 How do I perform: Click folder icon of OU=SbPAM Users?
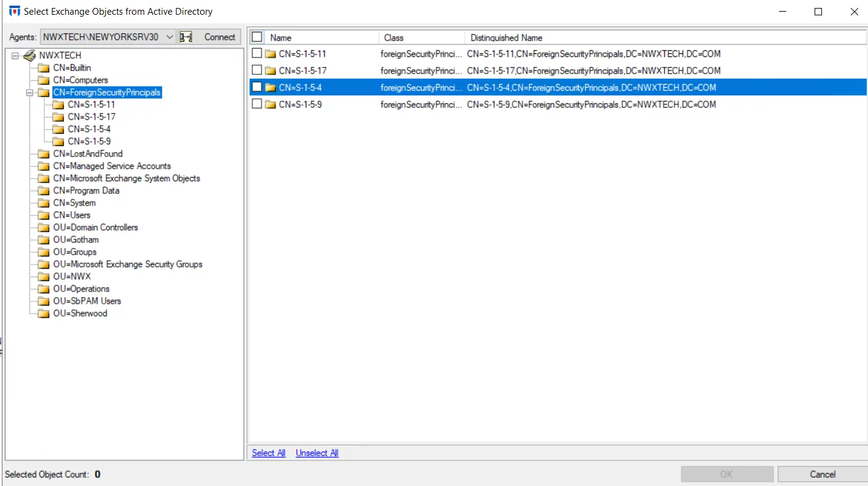click(x=43, y=301)
